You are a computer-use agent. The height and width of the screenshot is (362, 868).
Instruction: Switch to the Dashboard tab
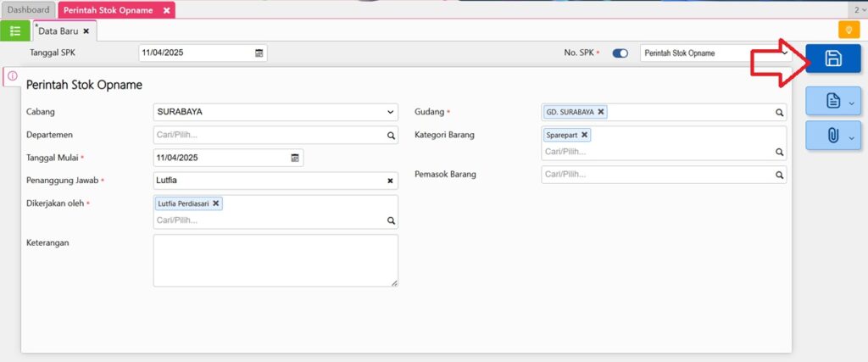(x=28, y=10)
